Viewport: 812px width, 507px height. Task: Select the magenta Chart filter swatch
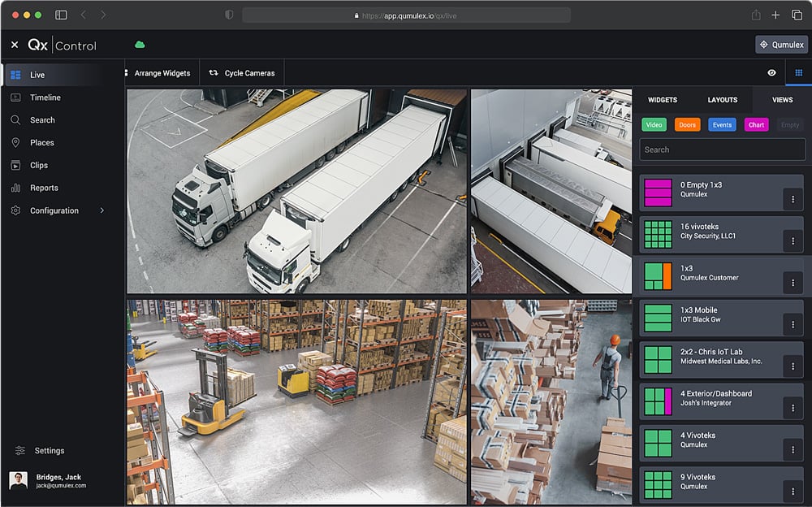point(755,124)
